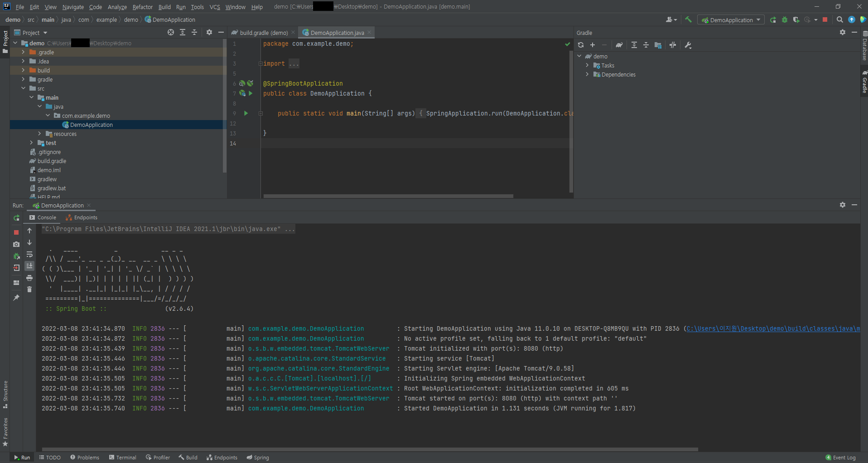Click the console horizontal scrollbar
The width and height of the screenshot is (868, 463).
point(370,449)
